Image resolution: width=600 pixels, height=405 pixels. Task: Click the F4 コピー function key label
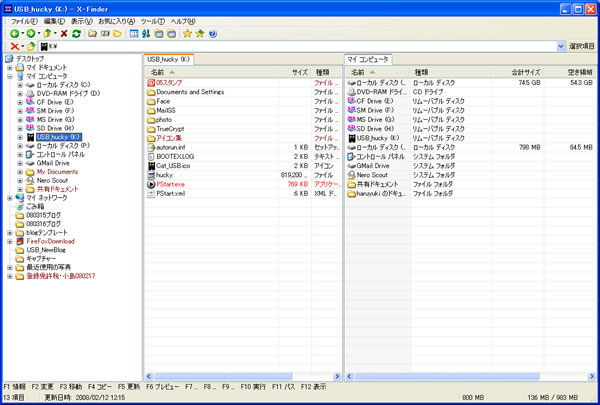coord(100,387)
